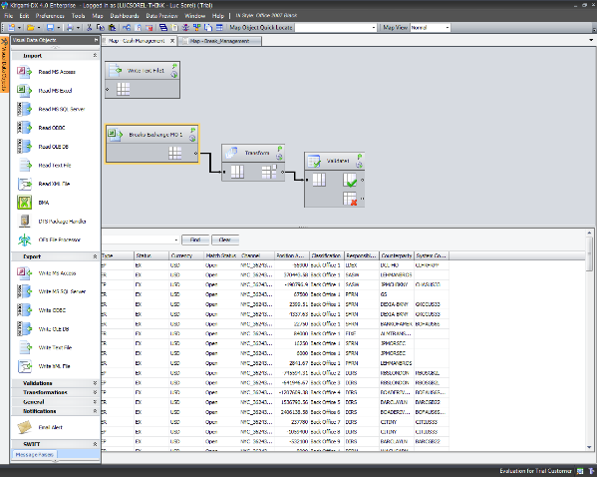Image resolution: width=597 pixels, height=477 pixels.
Task: Click the Find button
Action: click(x=195, y=239)
